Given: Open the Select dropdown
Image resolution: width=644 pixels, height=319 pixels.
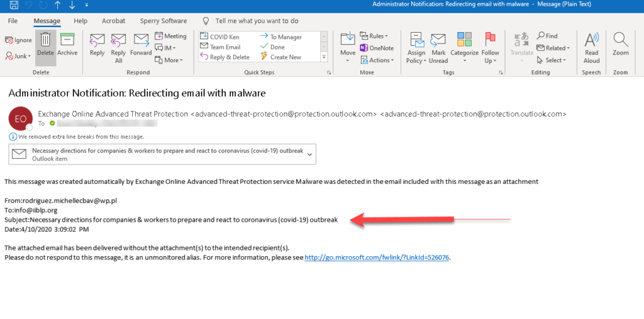Looking at the screenshot, I should 551,60.
